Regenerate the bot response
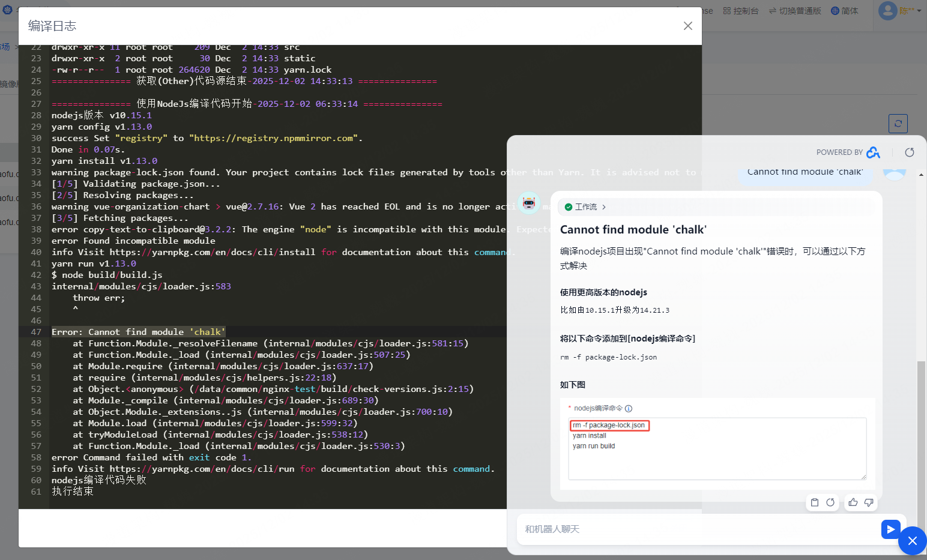Screen dimensions: 927x560 [830, 502]
